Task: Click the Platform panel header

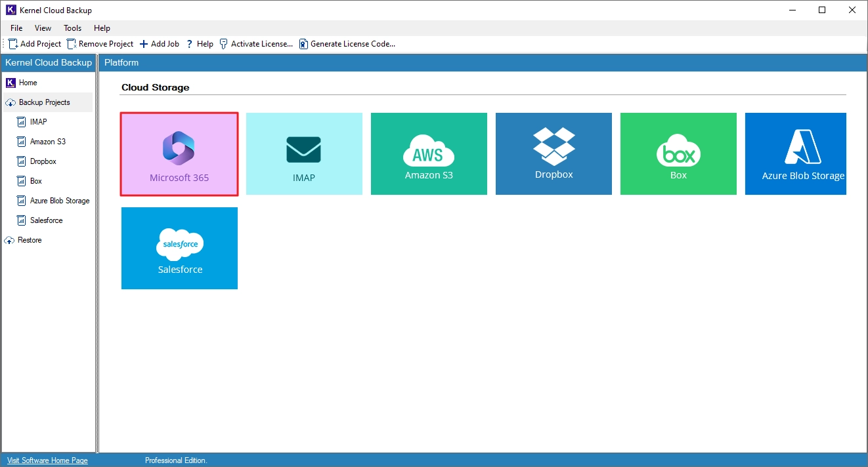Action: click(x=483, y=63)
